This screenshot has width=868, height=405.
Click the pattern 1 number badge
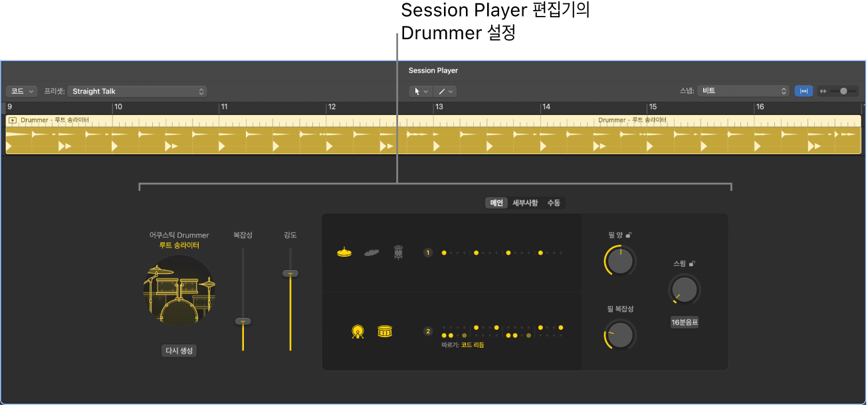click(428, 253)
